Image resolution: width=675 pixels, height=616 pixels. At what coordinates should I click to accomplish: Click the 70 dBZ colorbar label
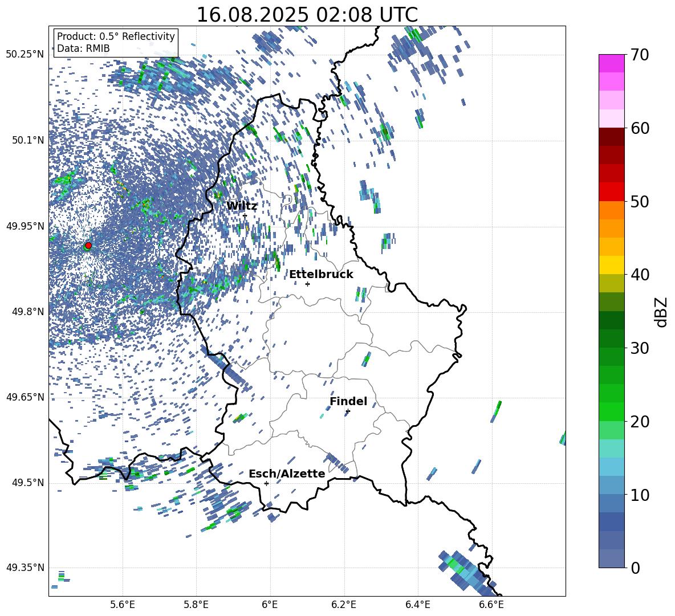[640, 55]
